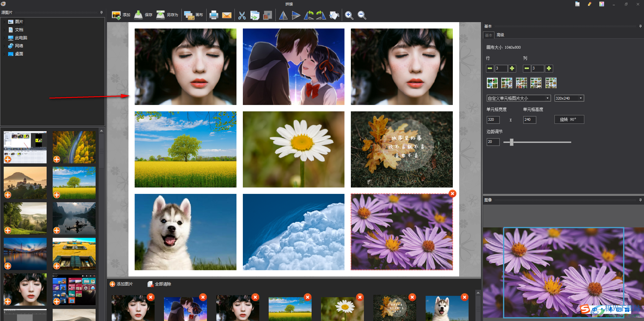Select the fourth grid layout preset

point(536,83)
